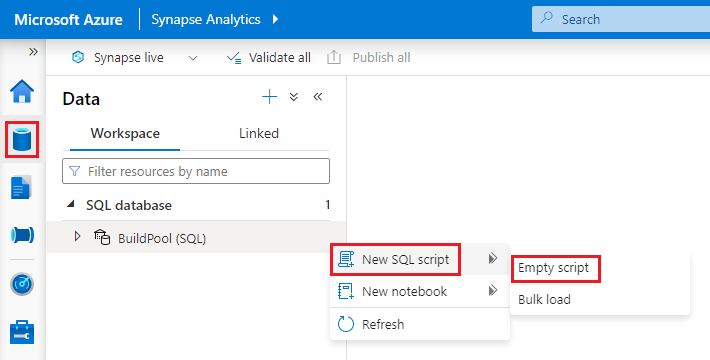Click the SQL database count 1

[x=327, y=205]
